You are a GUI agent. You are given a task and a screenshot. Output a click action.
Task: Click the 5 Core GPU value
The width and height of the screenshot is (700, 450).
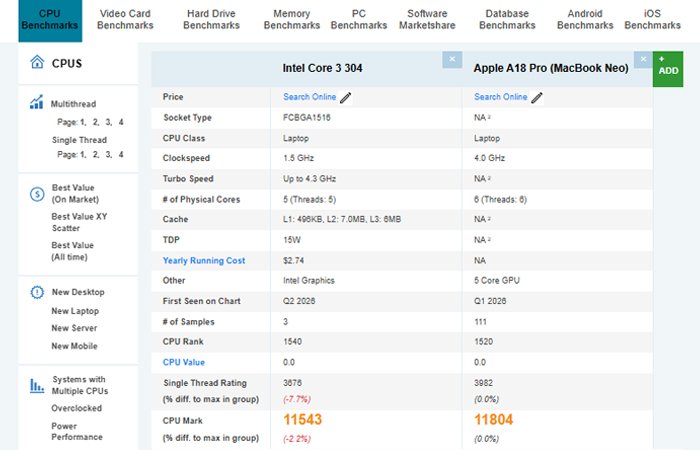pyautogui.click(x=497, y=280)
